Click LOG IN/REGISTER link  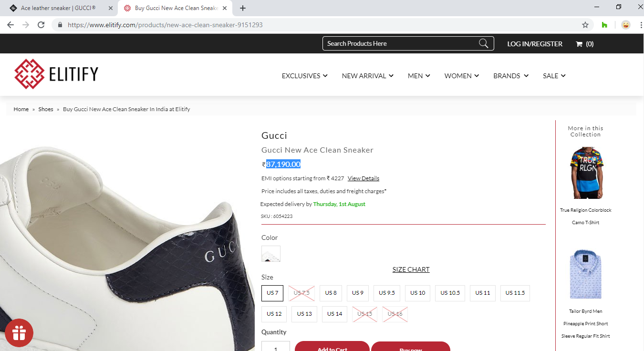(535, 44)
